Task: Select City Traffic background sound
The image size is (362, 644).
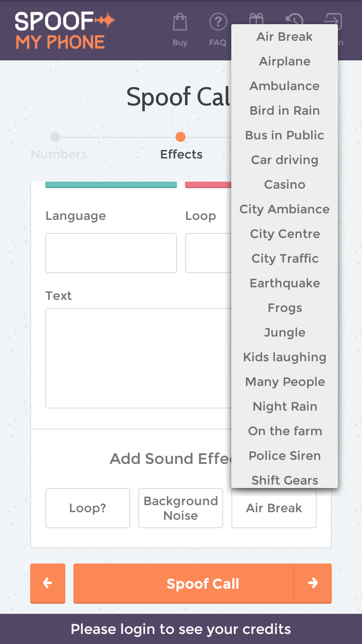Action: coord(285,259)
